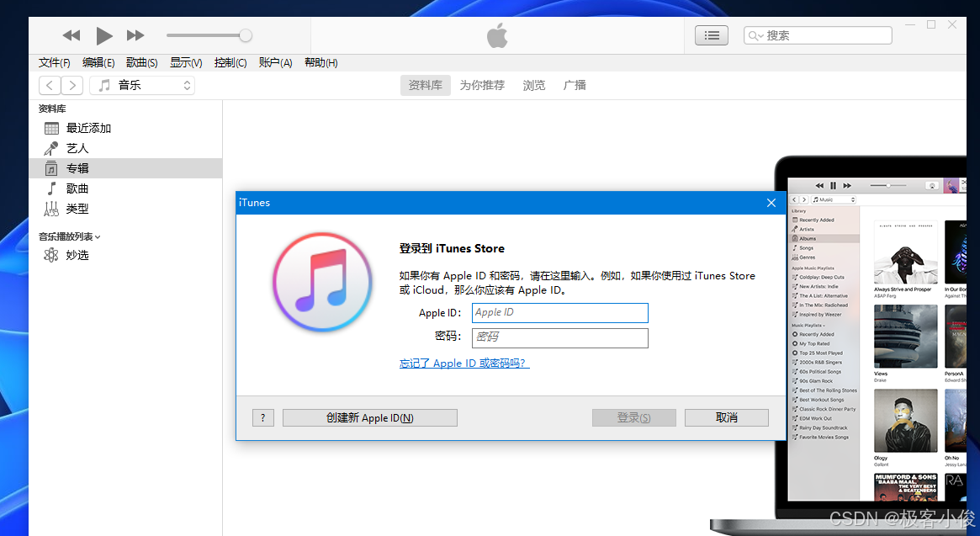Close the iTunes sign-in dialog
980x536 pixels.
pyautogui.click(x=771, y=203)
